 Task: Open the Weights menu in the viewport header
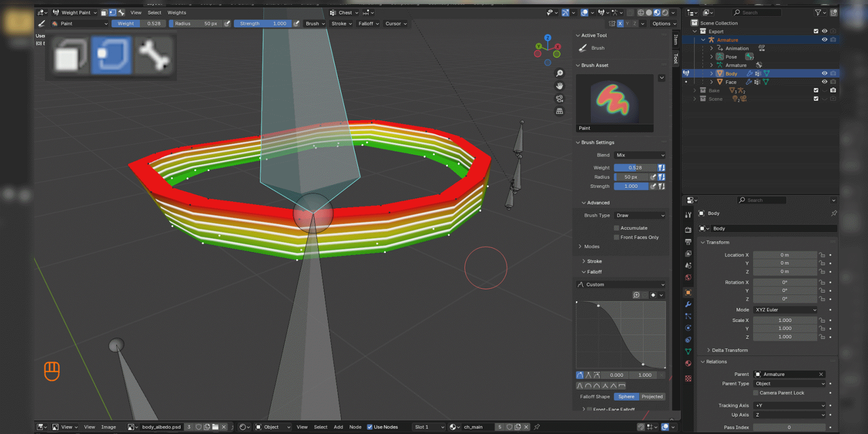[177, 13]
